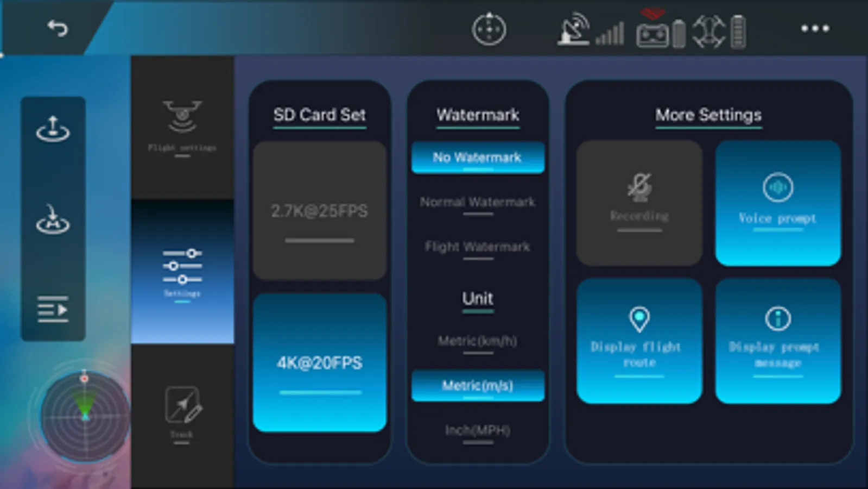The width and height of the screenshot is (868, 489).
Task: Open the media playlist icon
Action: click(x=53, y=309)
